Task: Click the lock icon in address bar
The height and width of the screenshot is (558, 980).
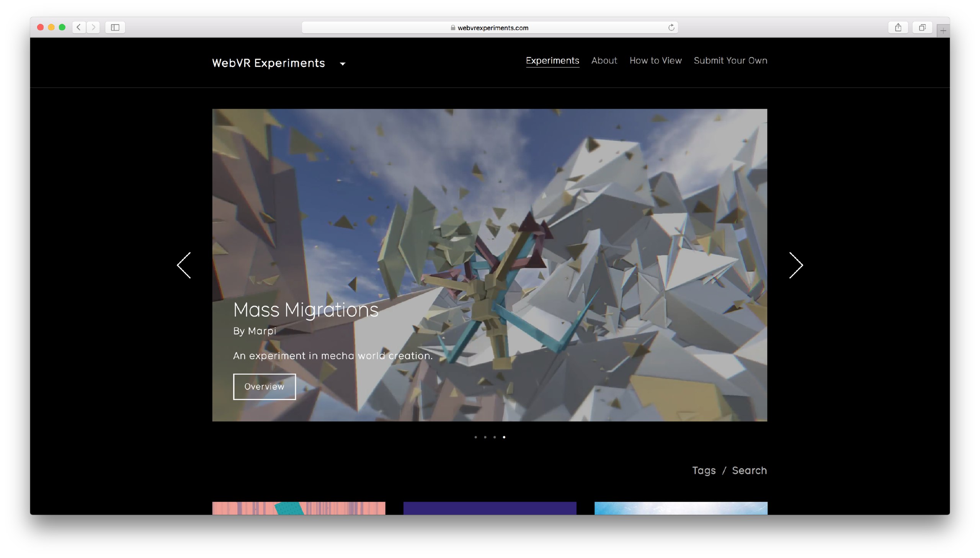Action: [x=452, y=28]
